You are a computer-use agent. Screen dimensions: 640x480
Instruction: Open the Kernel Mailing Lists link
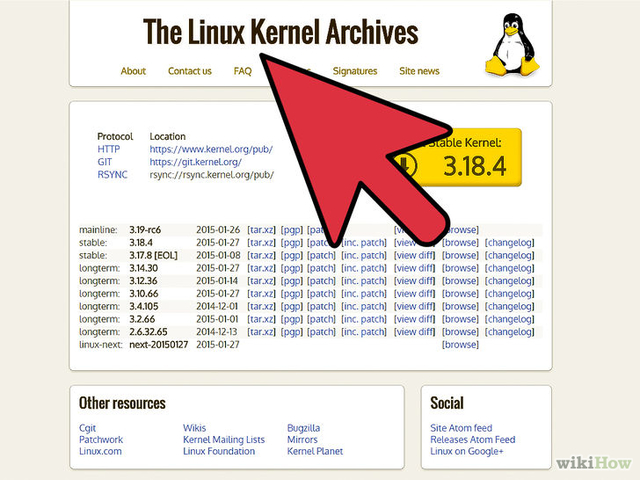pyautogui.click(x=224, y=440)
